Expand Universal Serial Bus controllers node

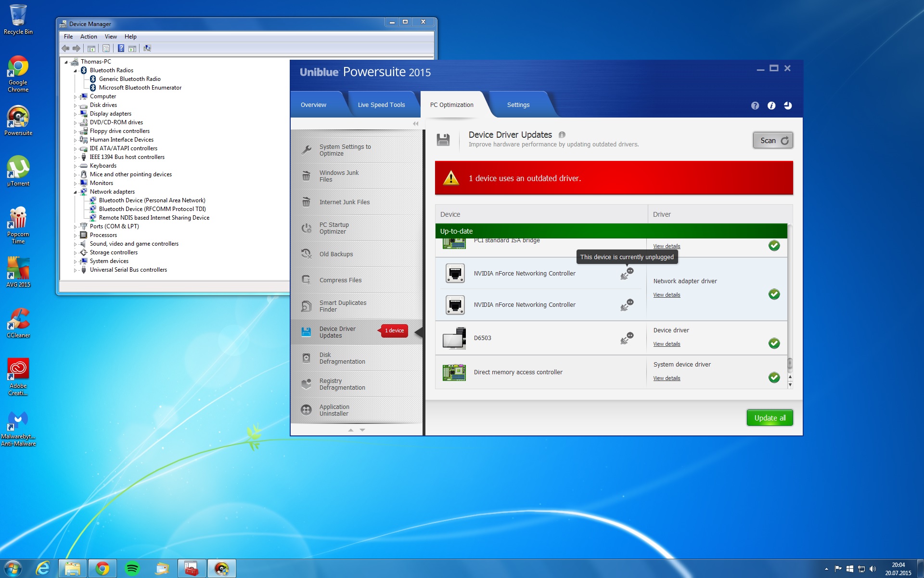pos(76,270)
